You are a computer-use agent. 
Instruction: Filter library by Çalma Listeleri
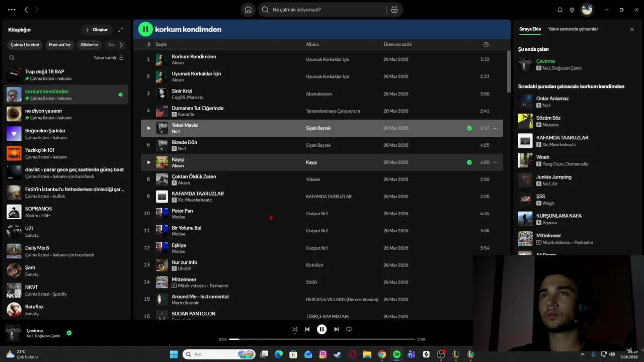[x=25, y=45]
